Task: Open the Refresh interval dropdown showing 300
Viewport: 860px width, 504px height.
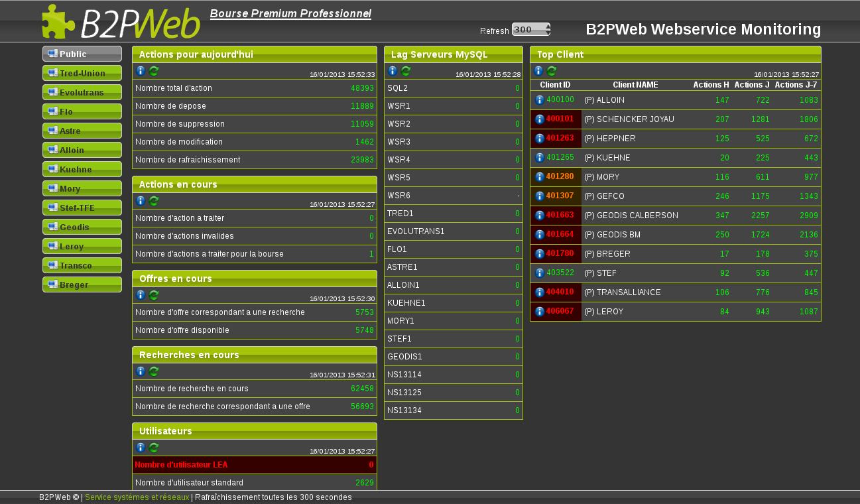Action: pos(531,29)
